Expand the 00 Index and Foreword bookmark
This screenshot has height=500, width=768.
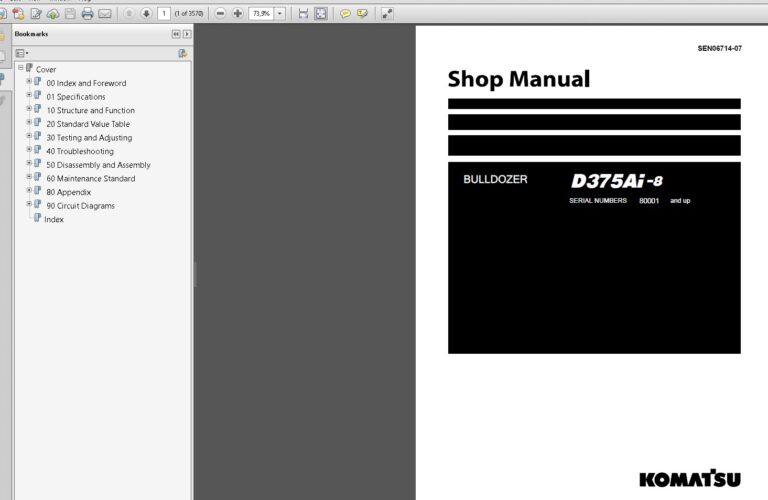(29, 81)
